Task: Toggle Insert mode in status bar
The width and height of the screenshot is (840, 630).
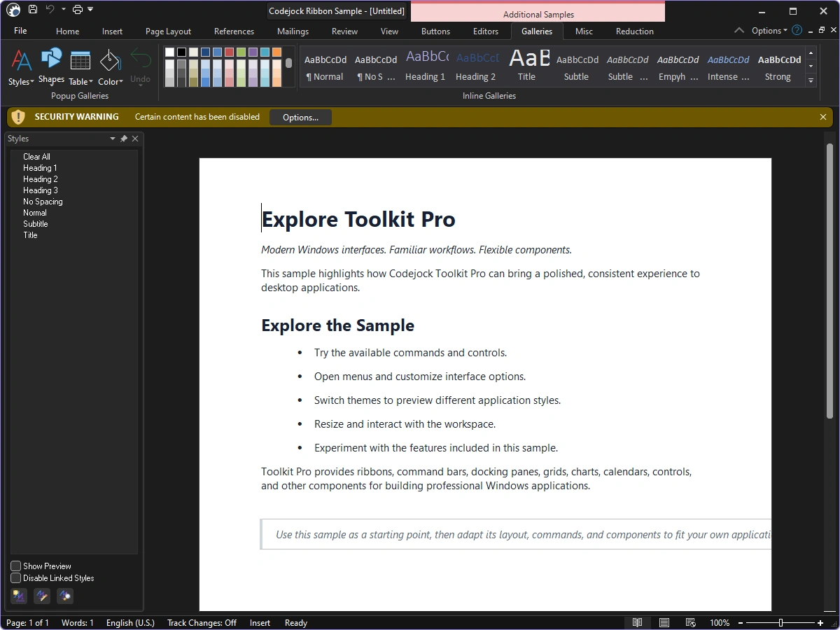Action: point(260,622)
